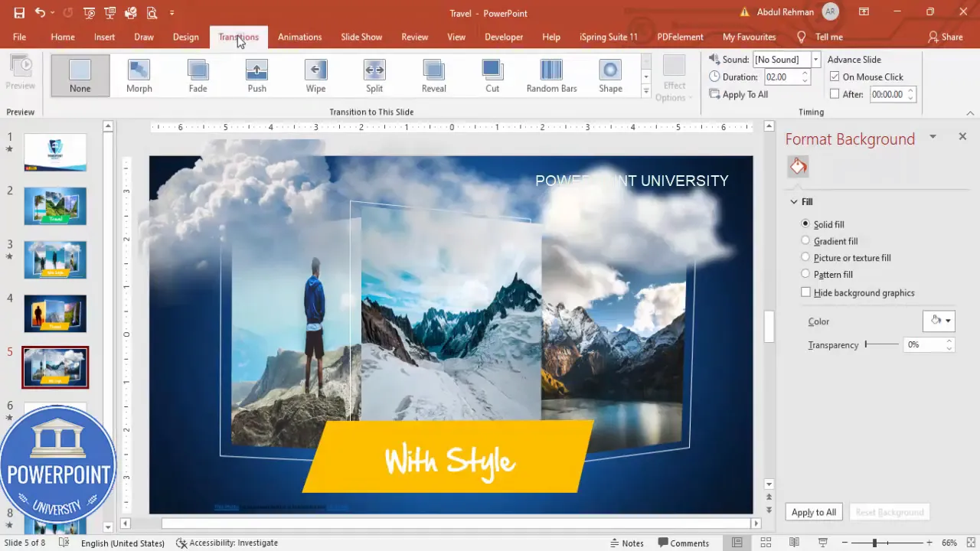Viewport: 980px width, 551px height.
Task: Switch to Normal view icon
Action: (x=737, y=543)
